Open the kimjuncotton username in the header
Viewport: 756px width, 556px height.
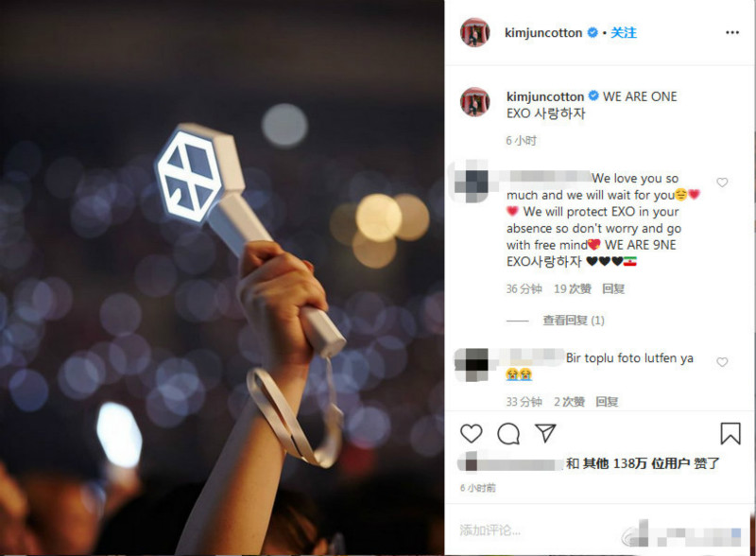[543, 32]
